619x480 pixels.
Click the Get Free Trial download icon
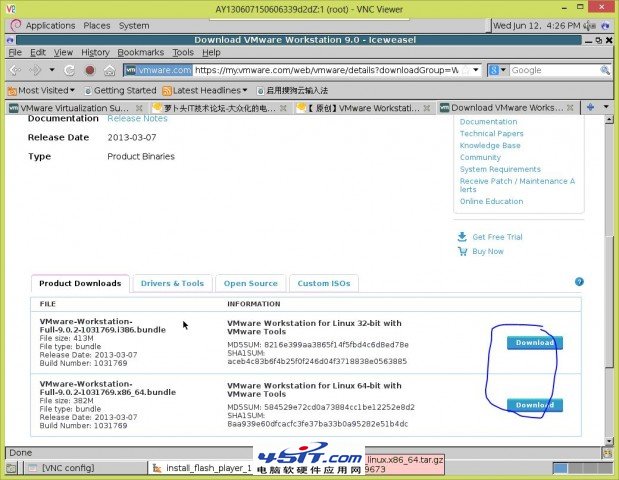pyautogui.click(x=462, y=236)
